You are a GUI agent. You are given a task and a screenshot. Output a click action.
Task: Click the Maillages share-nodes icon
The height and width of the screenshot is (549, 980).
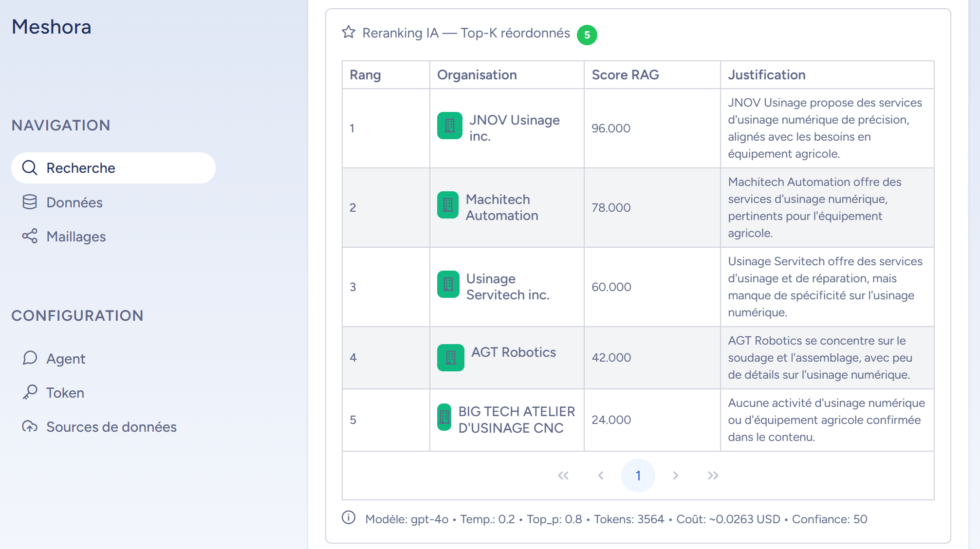coord(30,236)
